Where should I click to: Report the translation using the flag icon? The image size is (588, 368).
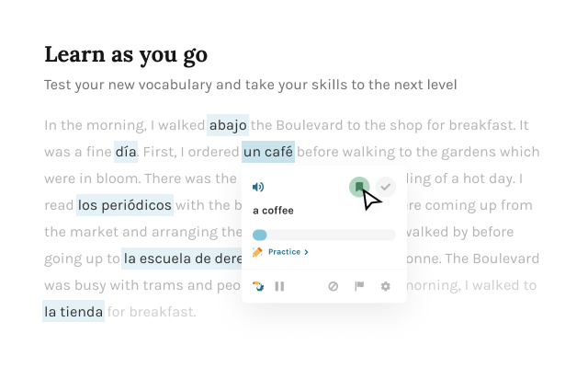pyautogui.click(x=359, y=286)
